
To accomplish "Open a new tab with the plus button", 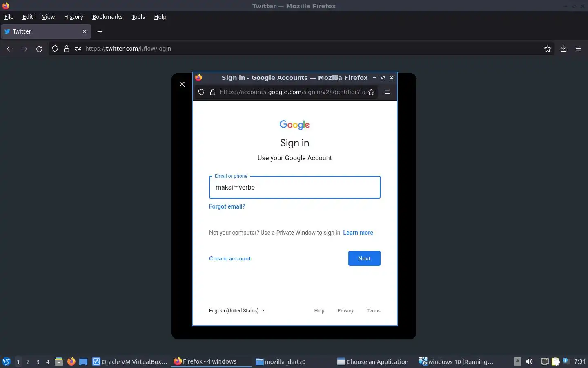I will (x=100, y=31).
